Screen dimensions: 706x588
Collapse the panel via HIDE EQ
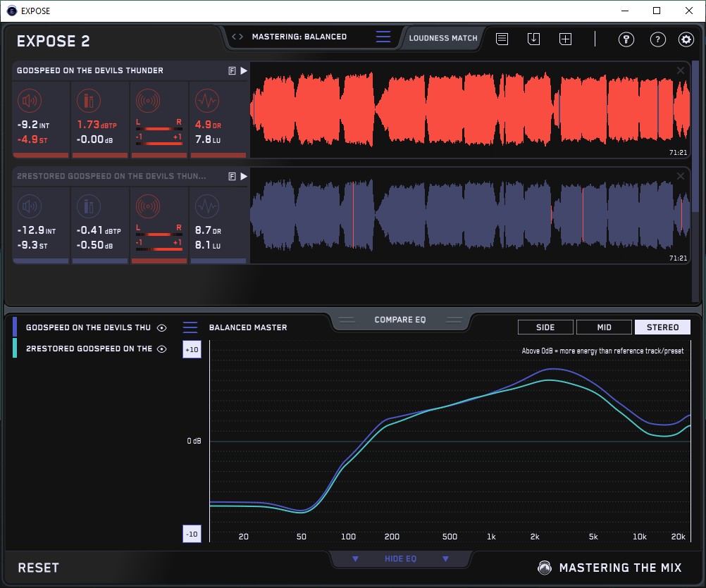point(400,558)
